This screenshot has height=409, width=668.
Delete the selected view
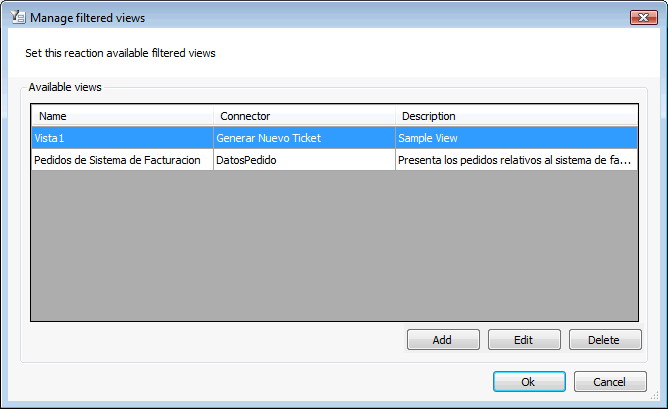(605, 340)
